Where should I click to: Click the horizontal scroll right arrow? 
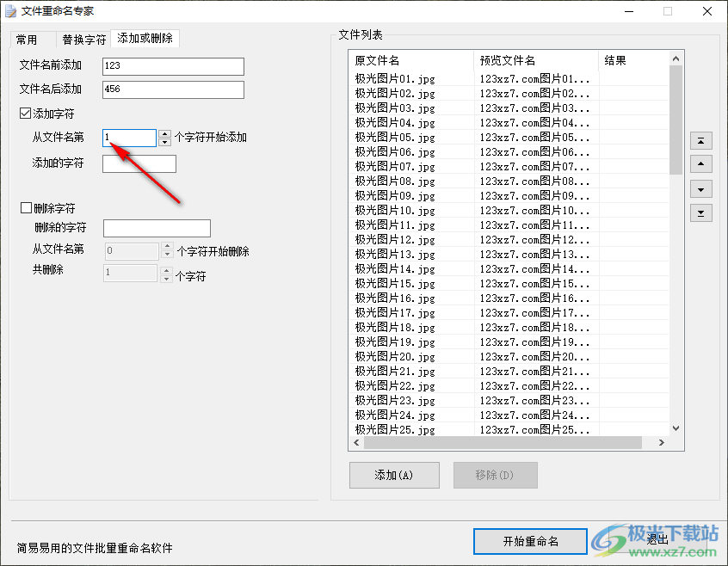[x=661, y=443]
